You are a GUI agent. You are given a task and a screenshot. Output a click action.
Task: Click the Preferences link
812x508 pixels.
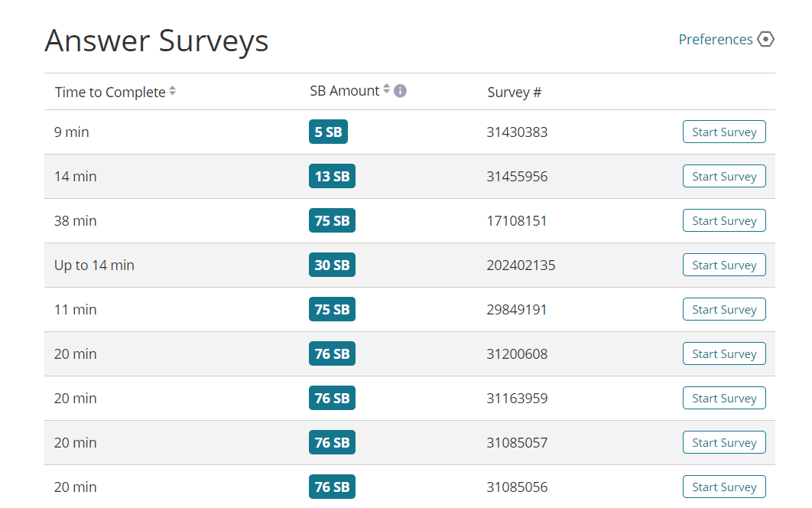(x=716, y=39)
